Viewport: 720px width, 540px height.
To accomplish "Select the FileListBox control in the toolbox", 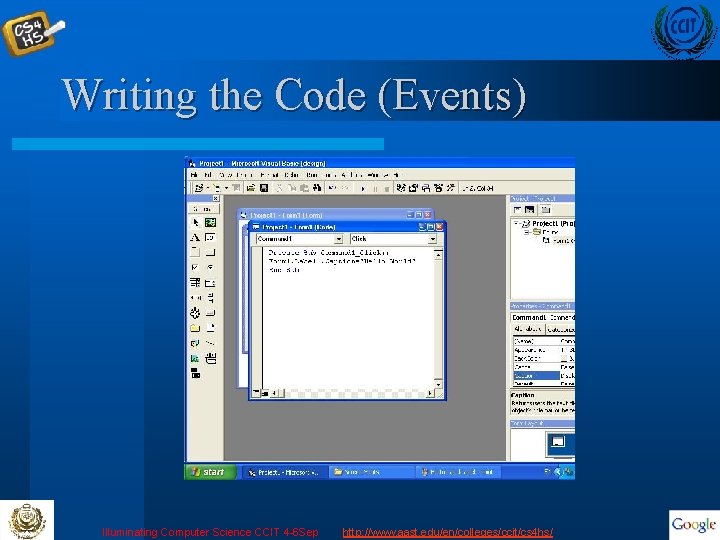I will pyautogui.click(x=210, y=328).
